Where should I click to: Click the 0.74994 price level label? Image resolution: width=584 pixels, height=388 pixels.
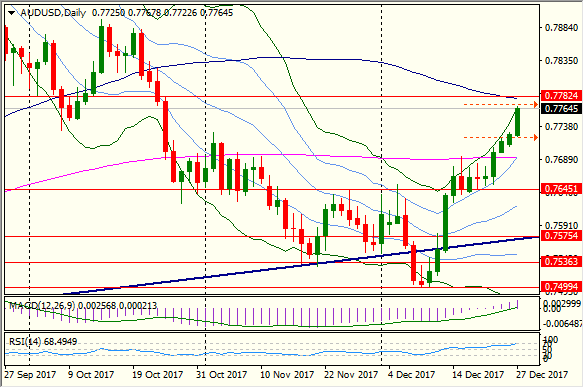coord(561,287)
